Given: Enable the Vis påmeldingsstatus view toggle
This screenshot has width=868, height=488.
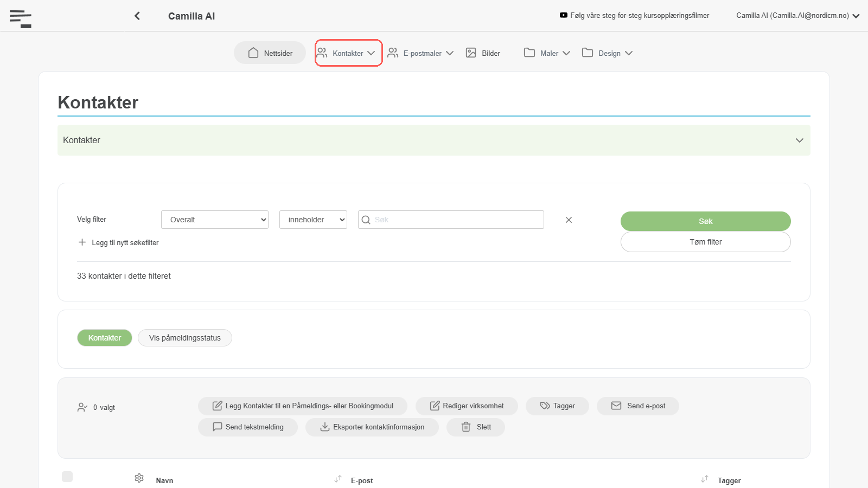Looking at the screenshot, I should pos(185,338).
